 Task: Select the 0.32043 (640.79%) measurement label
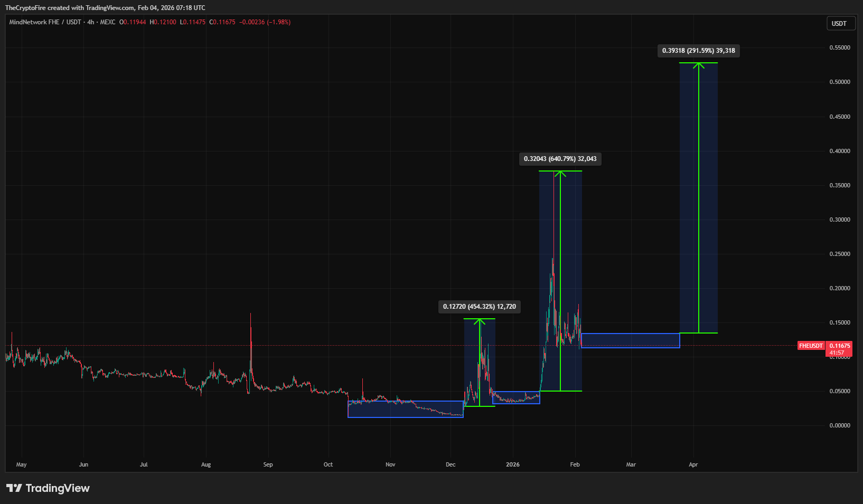560,159
